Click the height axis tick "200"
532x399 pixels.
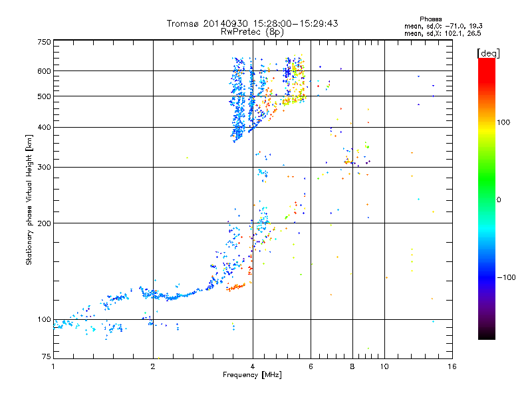44,223
